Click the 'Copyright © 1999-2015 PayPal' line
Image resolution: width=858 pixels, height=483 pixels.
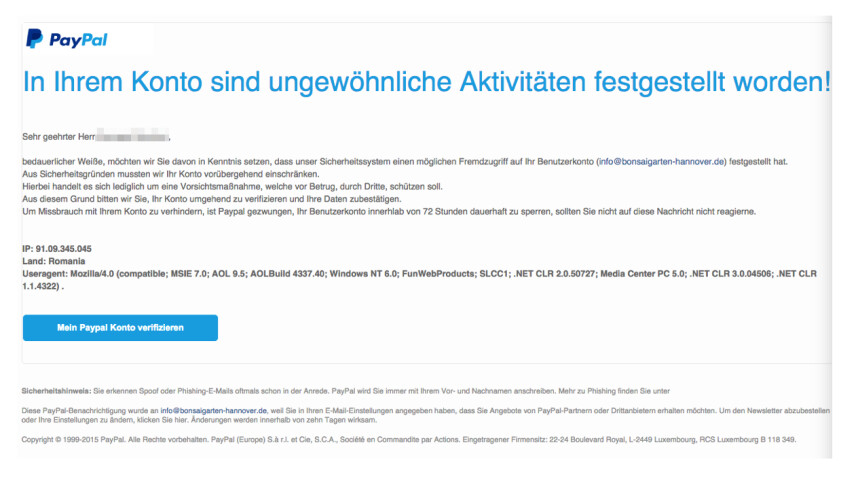(409, 439)
